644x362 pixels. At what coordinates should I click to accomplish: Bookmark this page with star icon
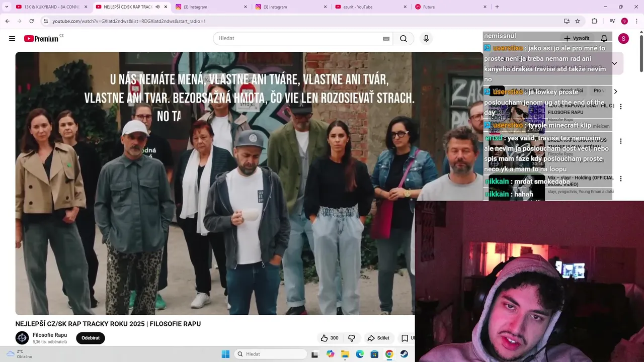click(x=578, y=21)
